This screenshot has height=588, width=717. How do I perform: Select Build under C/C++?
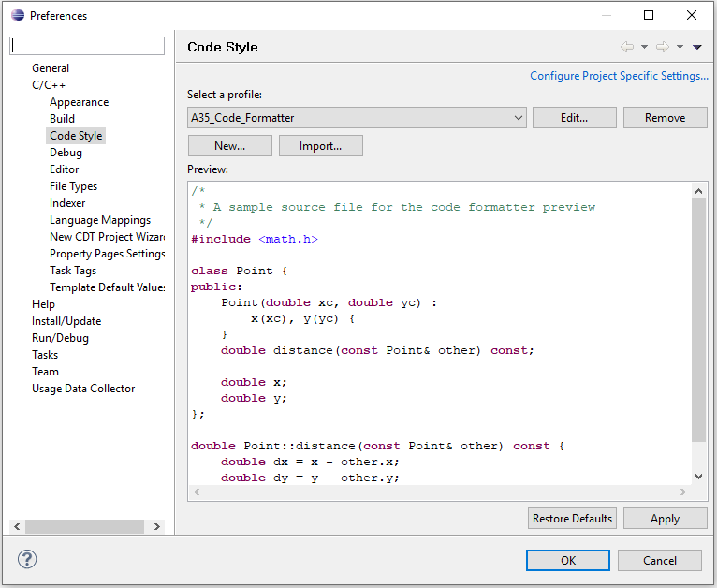click(x=62, y=119)
